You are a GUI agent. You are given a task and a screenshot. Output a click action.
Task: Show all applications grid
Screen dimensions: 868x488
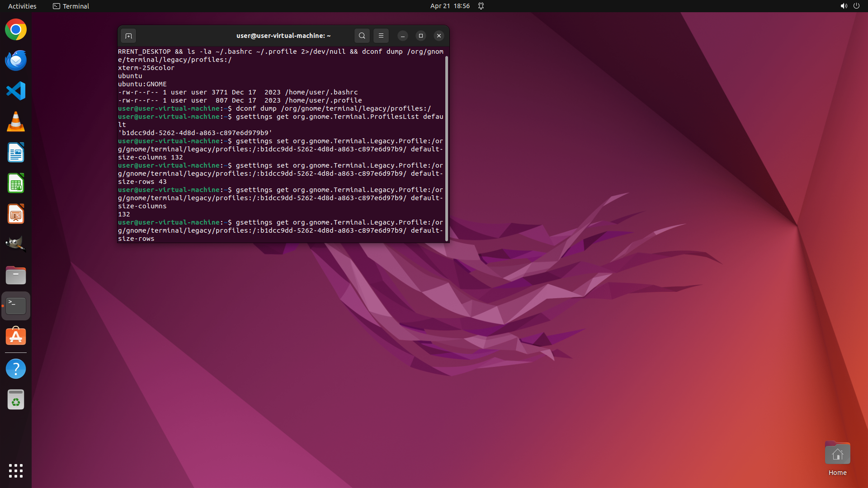[x=16, y=471]
